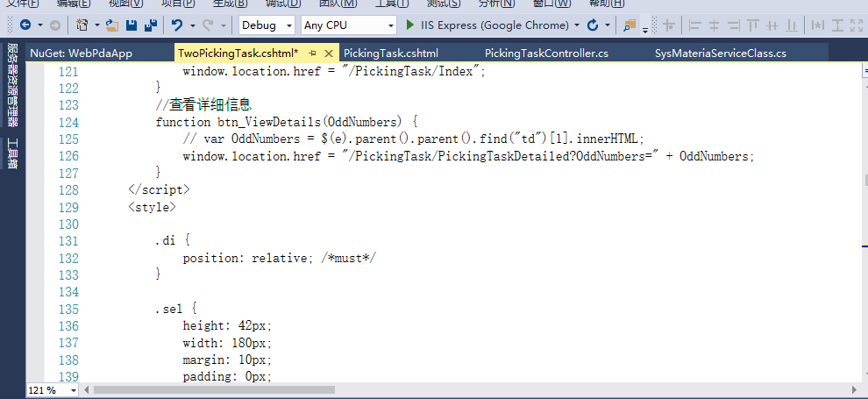Expand the New Project dropdown arrow
The height and width of the screenshot is (399, 868).
click(x=96, y=25)
